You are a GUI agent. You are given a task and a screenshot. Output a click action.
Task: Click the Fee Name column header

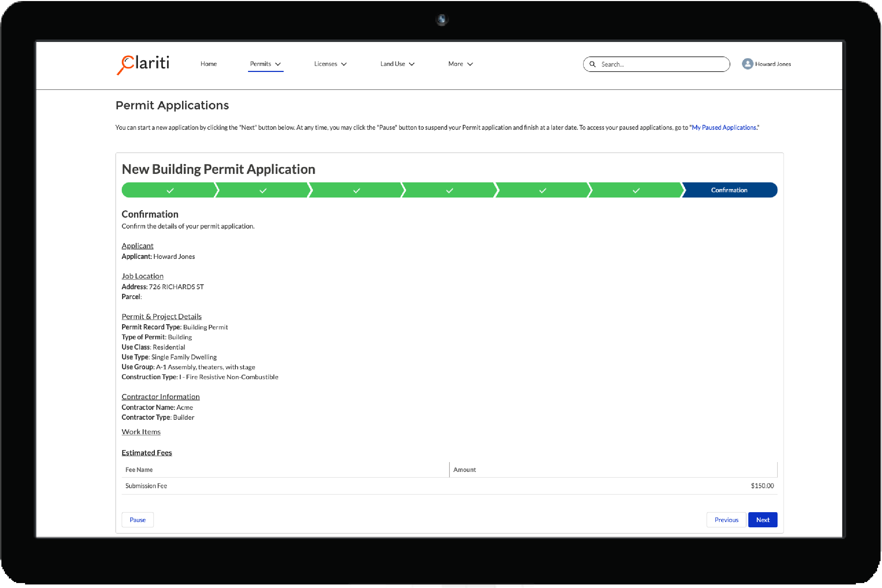(x=285, y=470)
